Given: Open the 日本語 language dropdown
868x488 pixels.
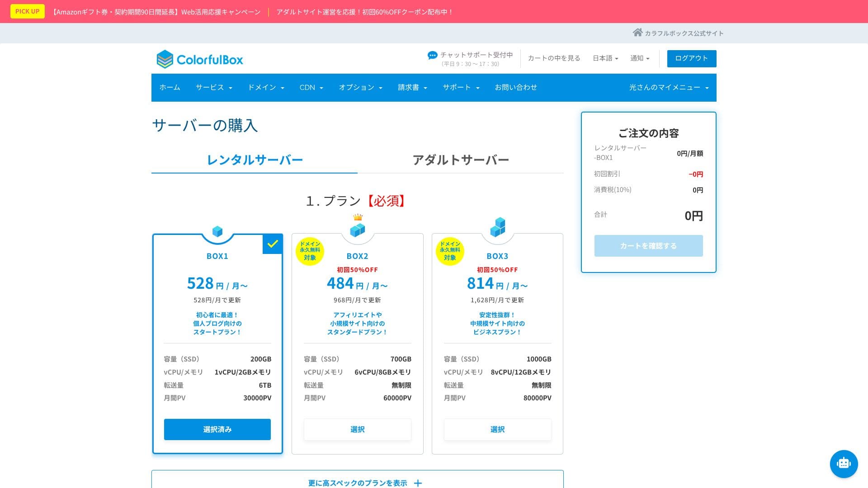Looking at the screenshot, I should (x=605, y=58).
